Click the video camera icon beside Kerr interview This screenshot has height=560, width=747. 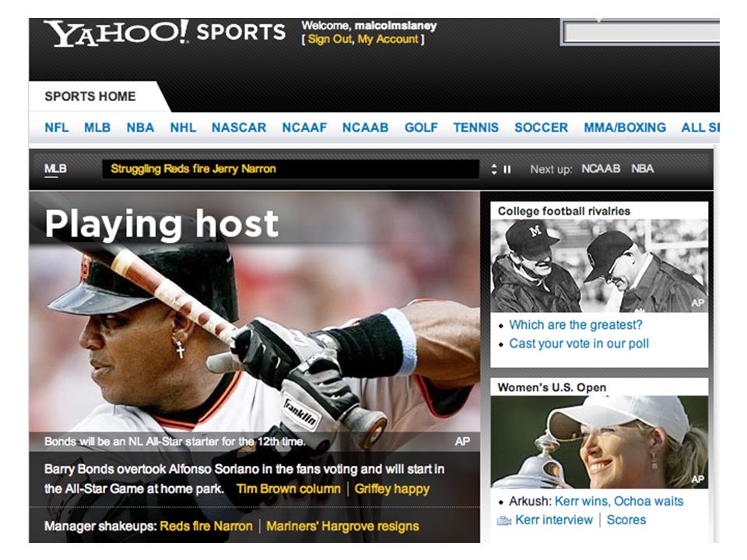tap(503, 520)
